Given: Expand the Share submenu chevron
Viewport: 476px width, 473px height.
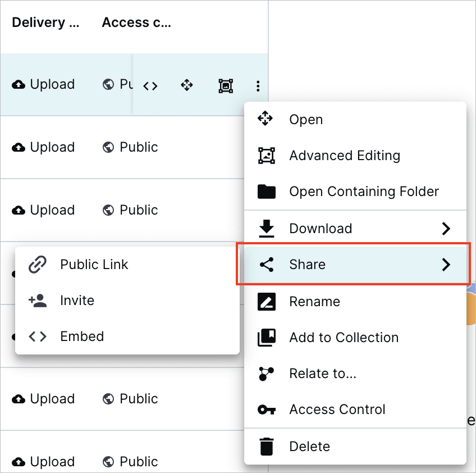Looking at the screenshot, I should (446, 265).
